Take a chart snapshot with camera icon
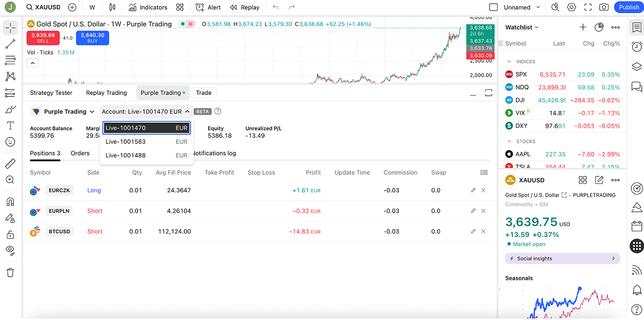Screen dimensions: 644x320 pos(604,7)
